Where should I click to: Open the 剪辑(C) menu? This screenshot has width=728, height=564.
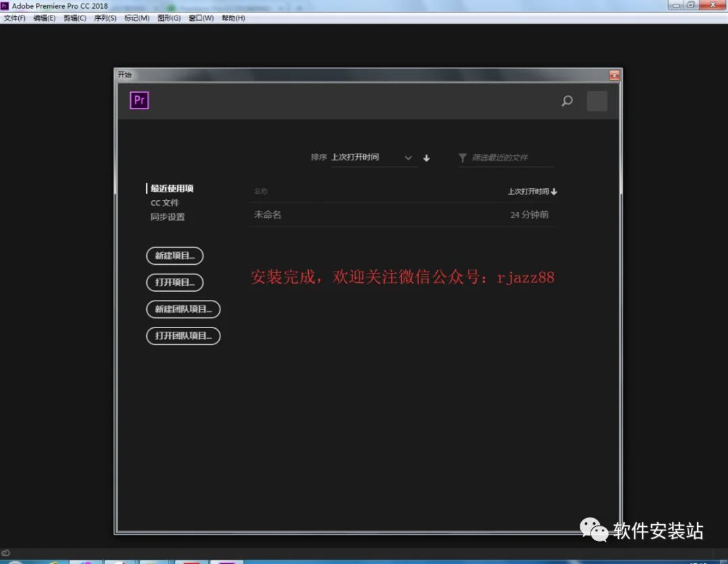coord(75,18)
